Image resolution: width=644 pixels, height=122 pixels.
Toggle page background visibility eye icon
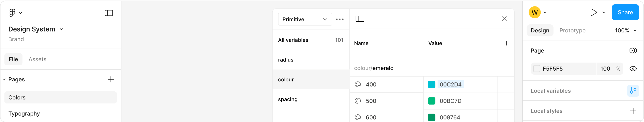click(x=633, y=69)
